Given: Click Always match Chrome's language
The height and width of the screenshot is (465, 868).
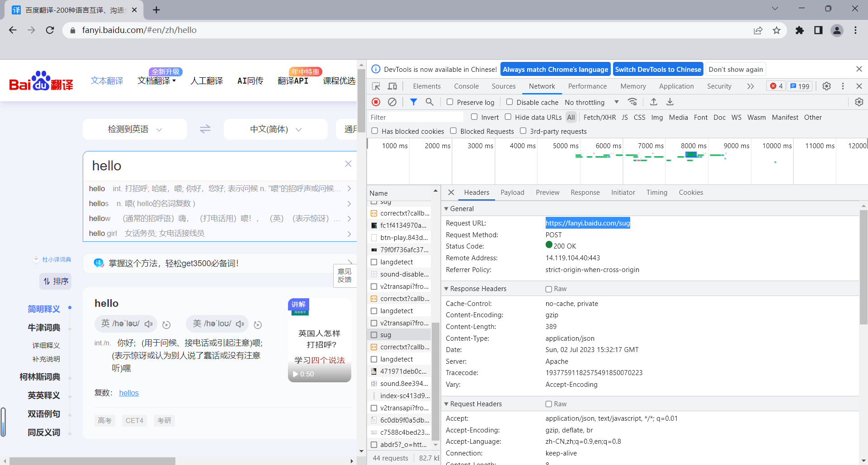Looking at the screenshot, I should pyautogui.click(x=555, y=69).
